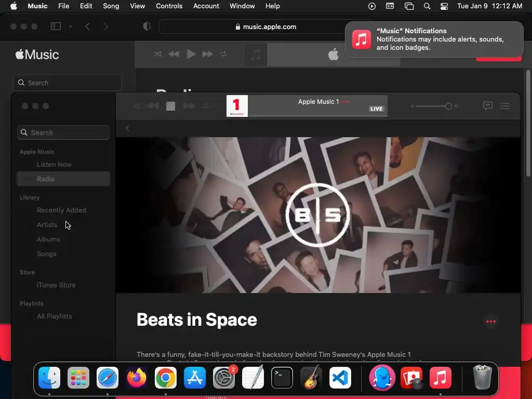Click the LIVE badge in now playing
This screenshot has height=399, width=532.
coord(376,109)
